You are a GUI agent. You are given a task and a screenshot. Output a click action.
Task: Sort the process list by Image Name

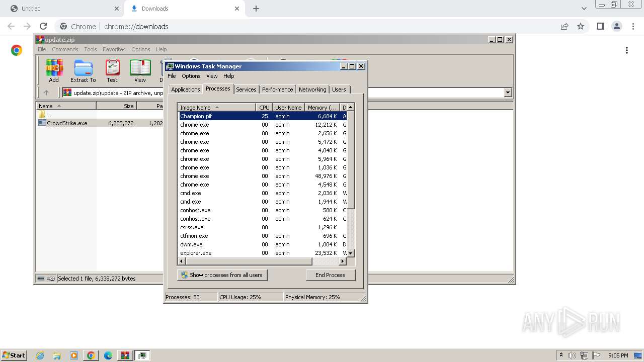217,107
